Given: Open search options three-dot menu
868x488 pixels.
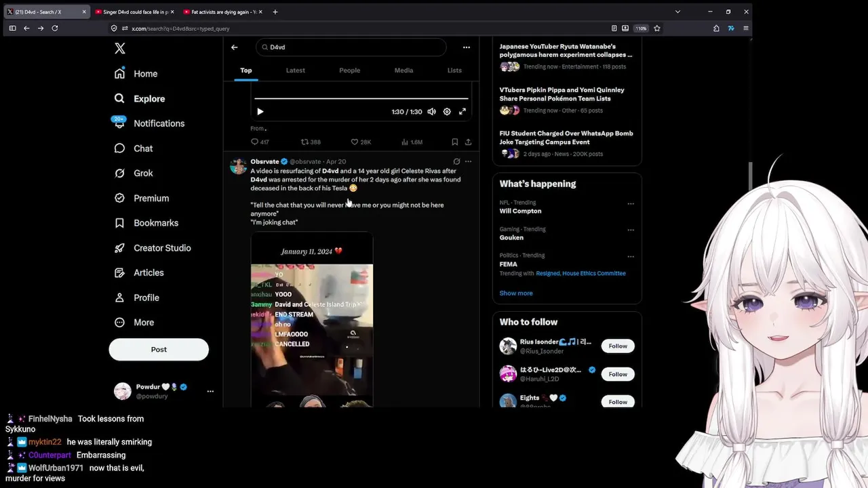Looking at the screenshot, I should tap(467, 47).
